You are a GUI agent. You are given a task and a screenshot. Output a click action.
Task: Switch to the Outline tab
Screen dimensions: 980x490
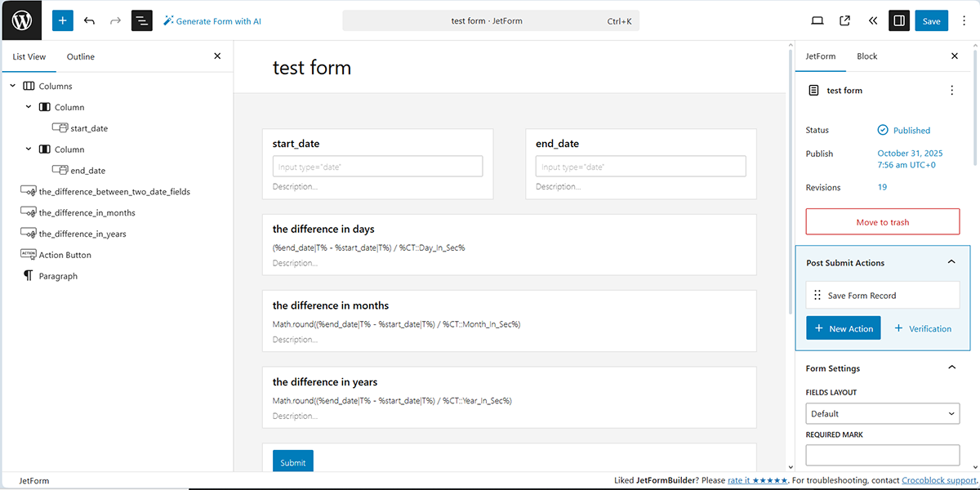point(81,56)
